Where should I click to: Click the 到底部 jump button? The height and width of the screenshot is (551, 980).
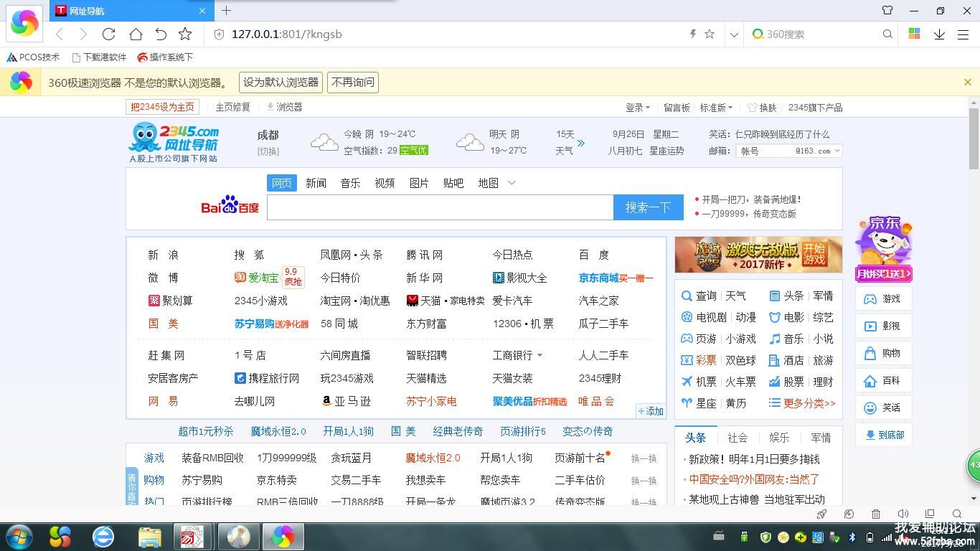883,435
